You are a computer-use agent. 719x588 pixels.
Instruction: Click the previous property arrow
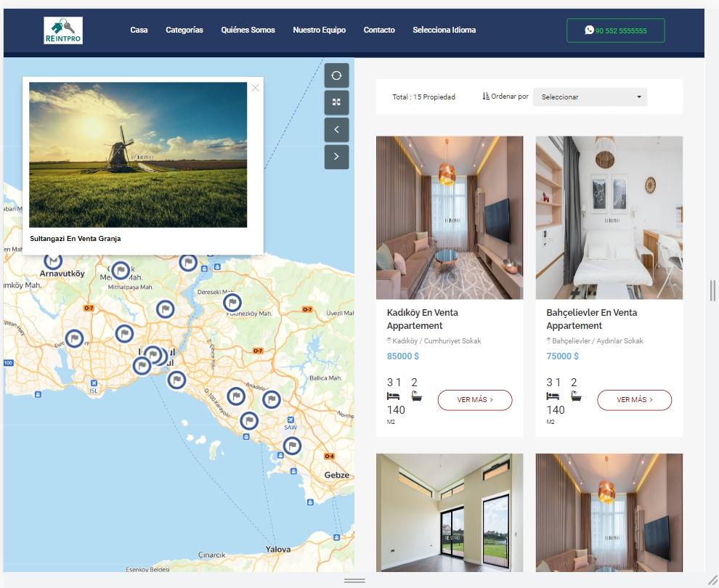pyautogui.click(x=336, y=130)
